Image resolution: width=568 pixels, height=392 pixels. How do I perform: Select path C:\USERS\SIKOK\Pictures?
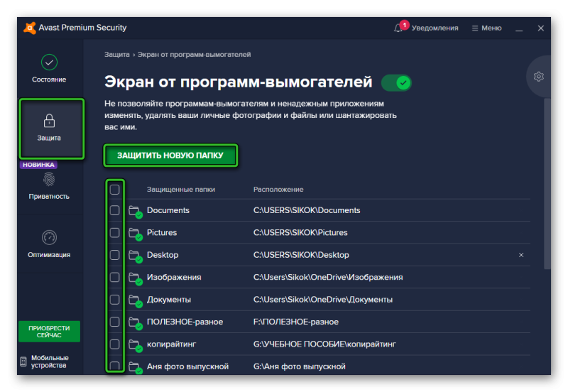click(300, 233)
